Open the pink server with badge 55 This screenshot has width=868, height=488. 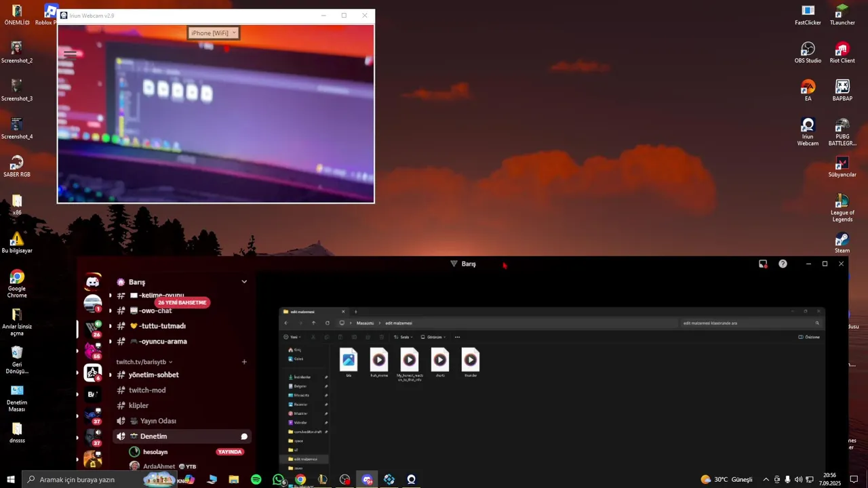coord(93,350)
